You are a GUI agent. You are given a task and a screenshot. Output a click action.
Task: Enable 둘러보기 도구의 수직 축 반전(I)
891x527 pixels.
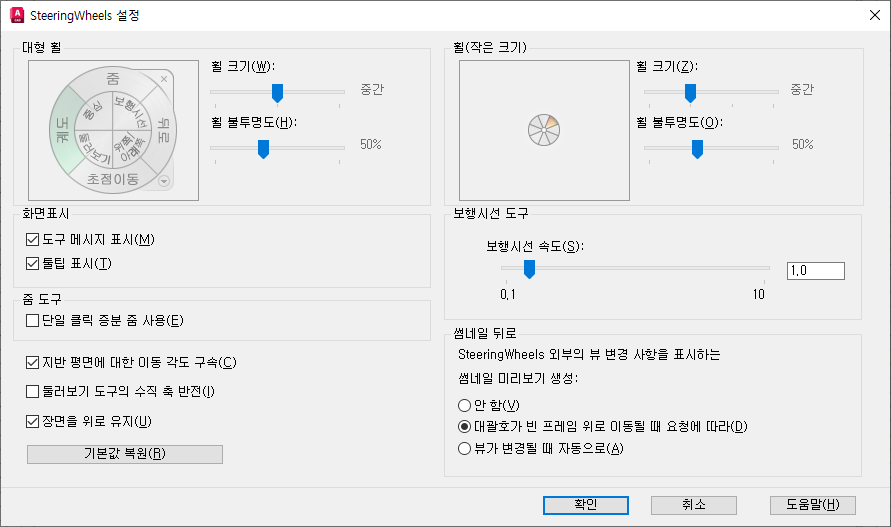point(32,392)
